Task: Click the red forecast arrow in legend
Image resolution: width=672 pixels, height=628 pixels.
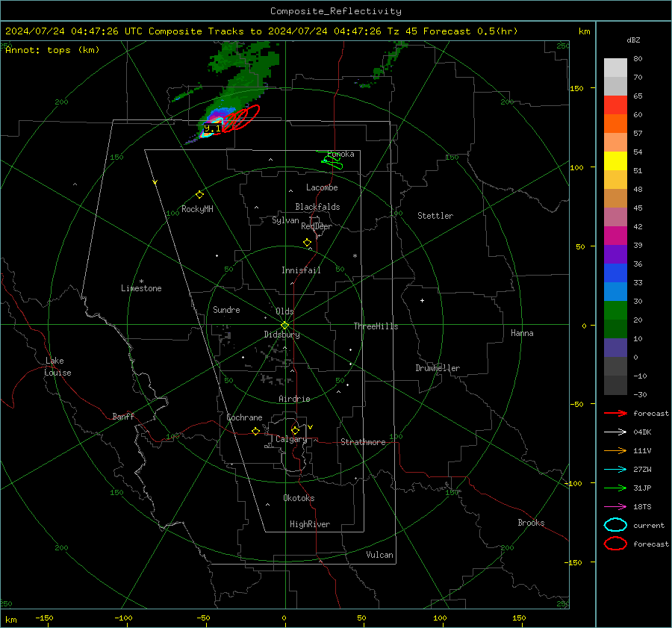Action: (x=615, y=413)
